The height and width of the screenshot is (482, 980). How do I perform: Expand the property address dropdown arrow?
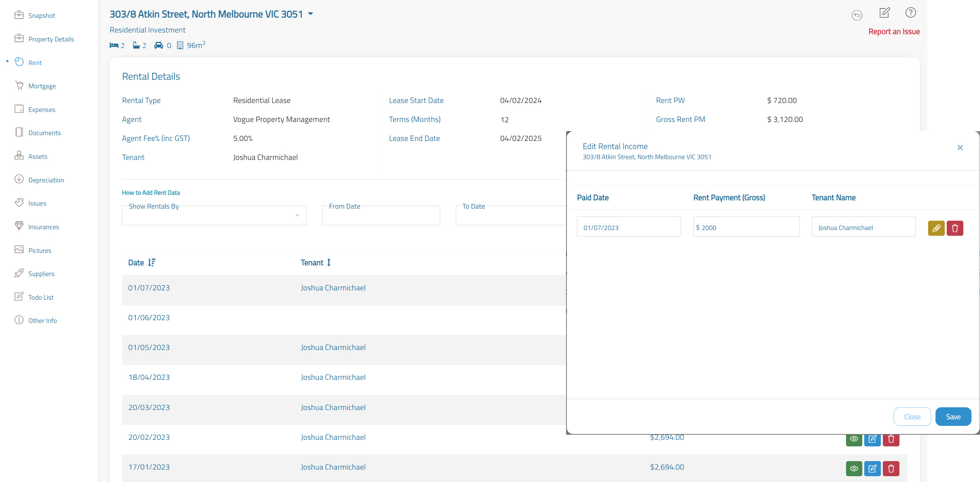click(311, 14)
